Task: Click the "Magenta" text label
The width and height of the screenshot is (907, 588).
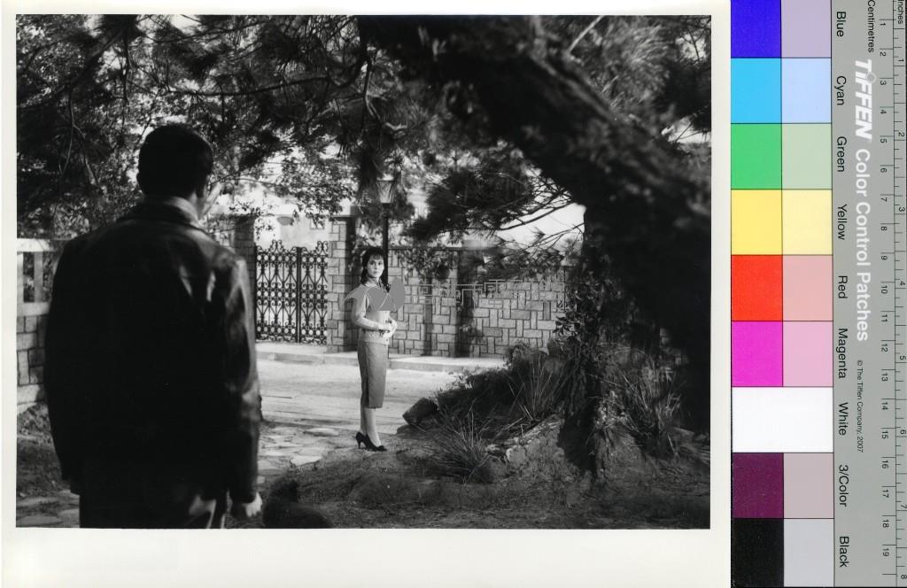Action: tap(841, 352)
